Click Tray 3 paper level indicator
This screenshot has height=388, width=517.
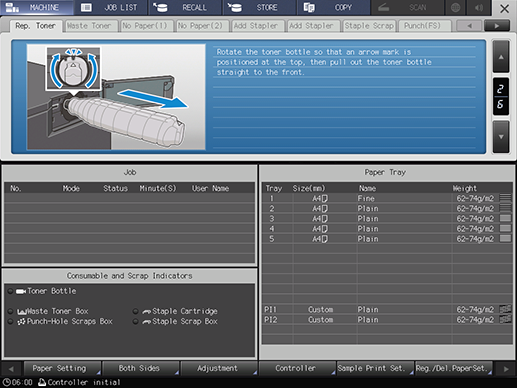click(505, 218)
